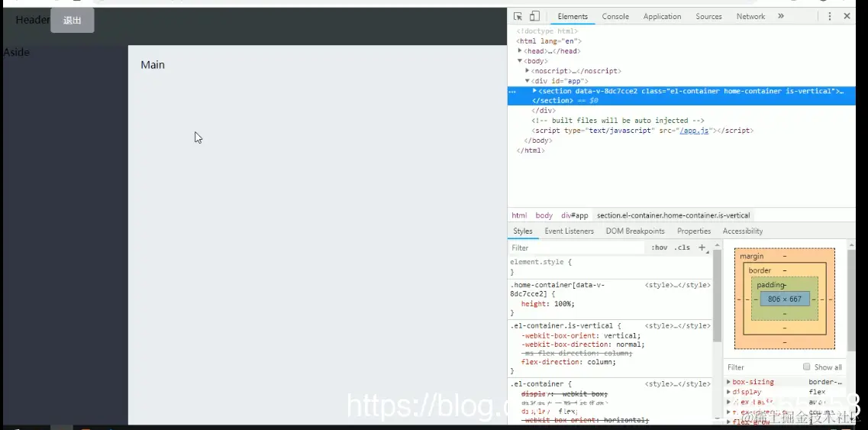
Task: Select body in the breadcrumb bar
Action: 544,215
